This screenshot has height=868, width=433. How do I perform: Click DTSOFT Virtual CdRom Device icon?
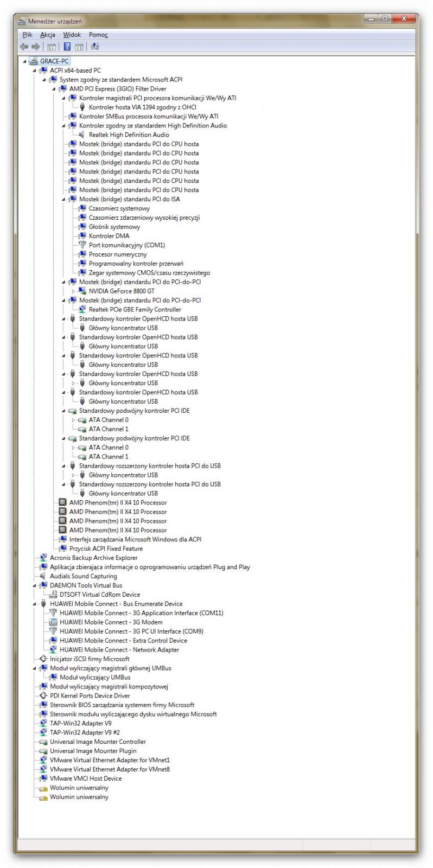pyautogui.click(x=53, y=595)
